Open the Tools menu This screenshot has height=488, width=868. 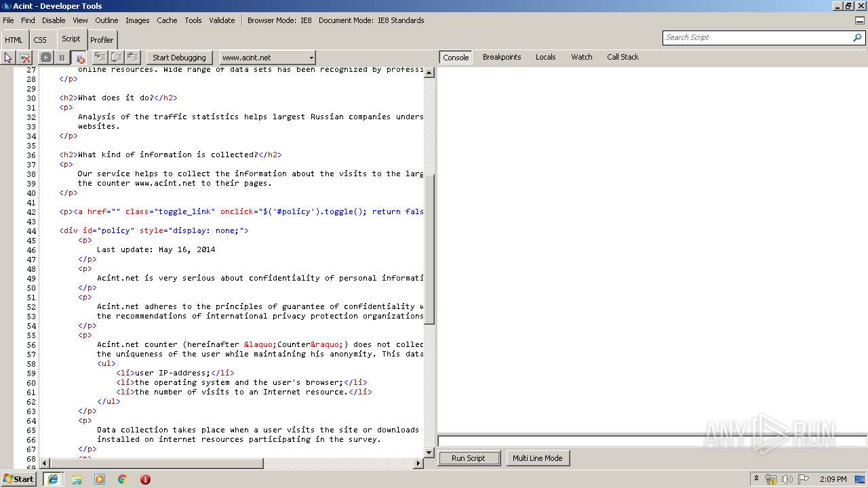coord(193,20)
